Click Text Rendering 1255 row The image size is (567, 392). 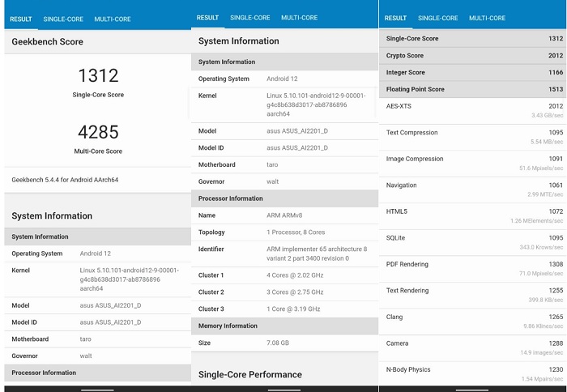click(472, 296)
